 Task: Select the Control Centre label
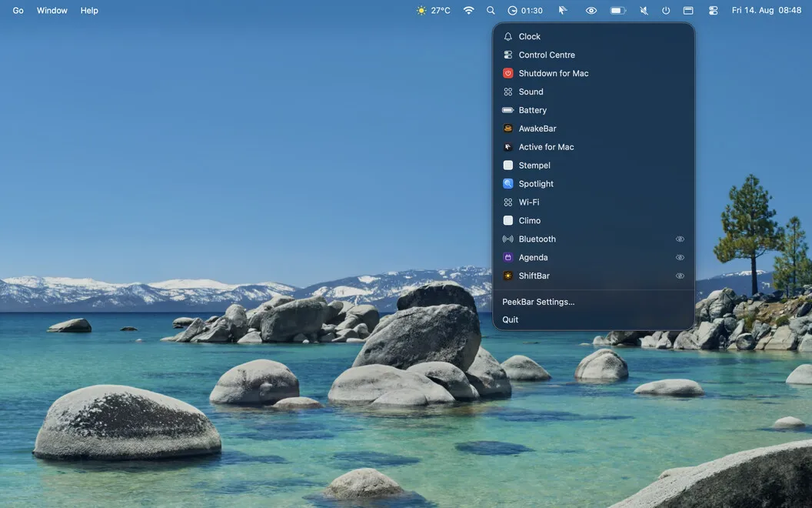click(x=547, y=55)
